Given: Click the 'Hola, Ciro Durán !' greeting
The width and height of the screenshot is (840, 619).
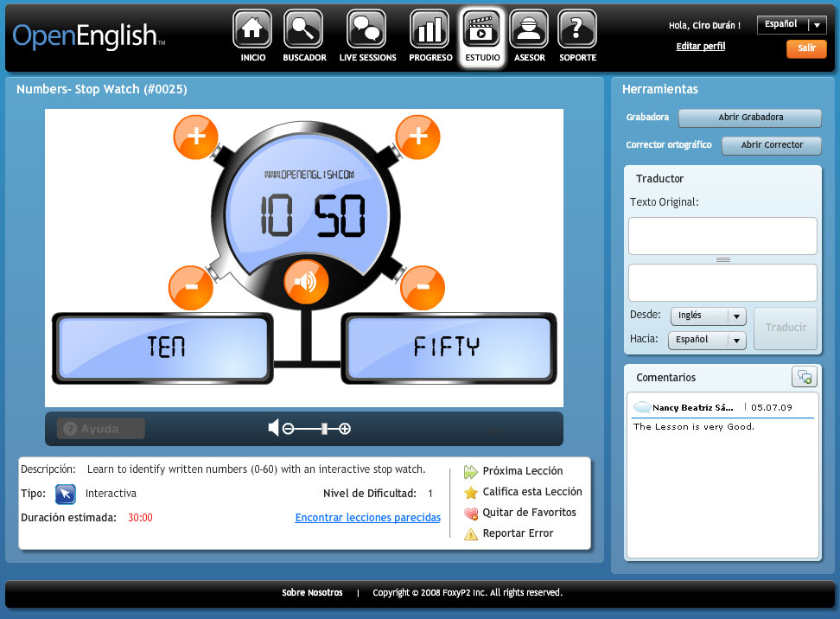Looking at the screenshot, I should click(704, 25).
